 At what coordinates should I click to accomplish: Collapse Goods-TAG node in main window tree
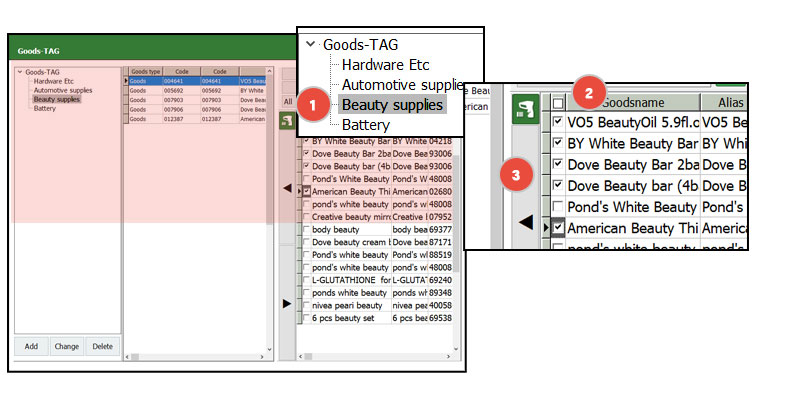click(20, 72)
